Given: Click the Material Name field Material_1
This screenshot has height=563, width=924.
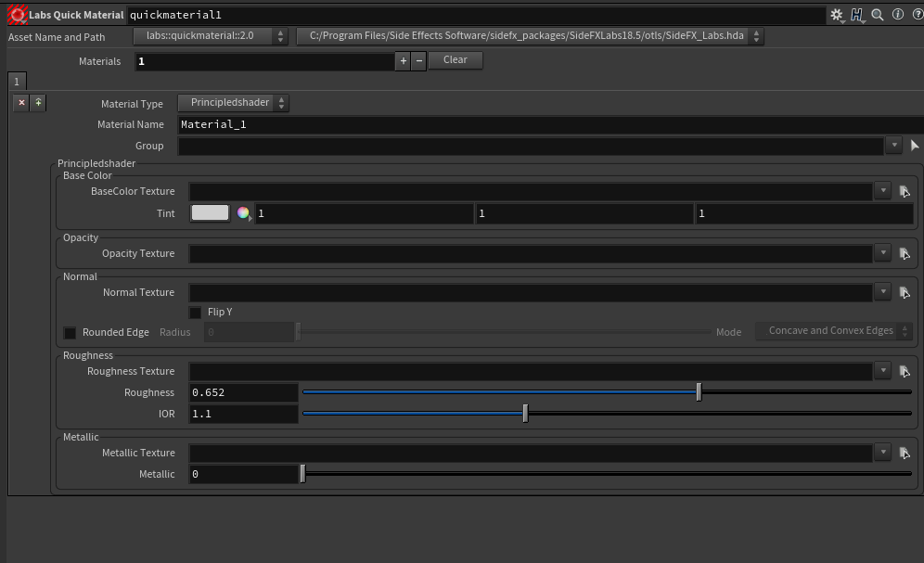Looking at the screenshot, I should (551, 125).
